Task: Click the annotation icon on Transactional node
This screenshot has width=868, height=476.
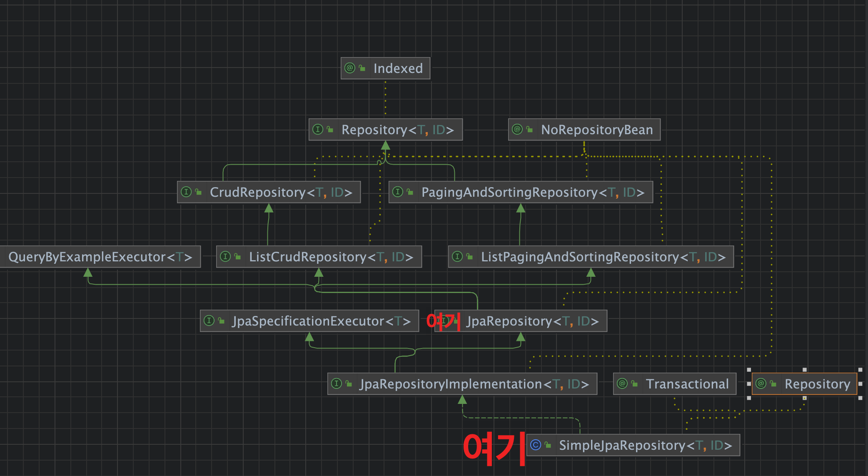Action: point(622,383)
